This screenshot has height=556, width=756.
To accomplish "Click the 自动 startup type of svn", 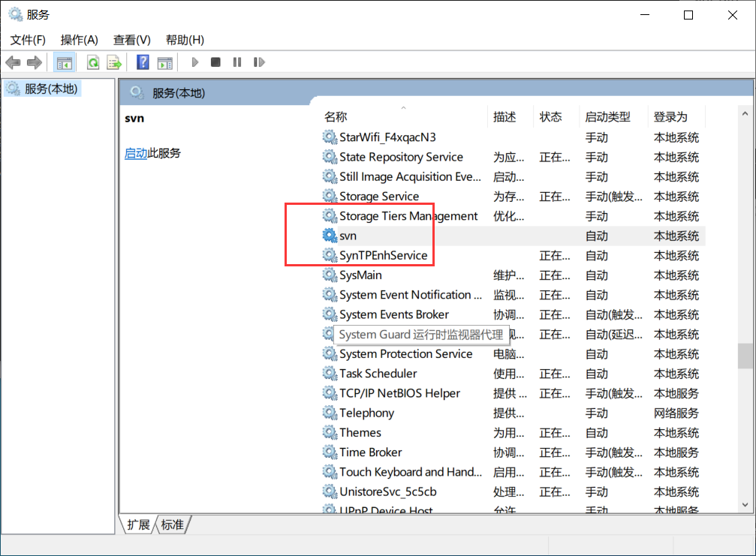I will pyautogui.click(x=596, y=236).
